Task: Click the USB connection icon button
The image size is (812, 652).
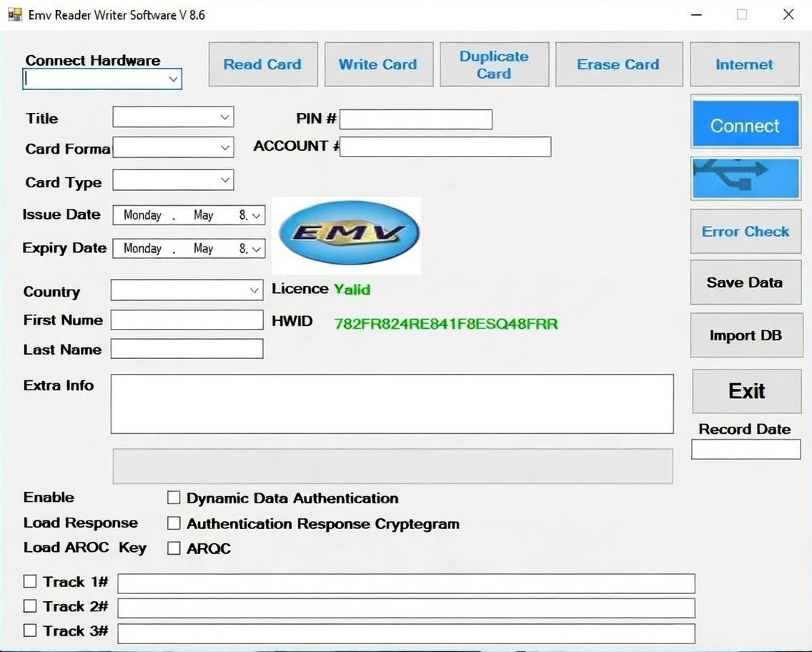Action: 745,178
